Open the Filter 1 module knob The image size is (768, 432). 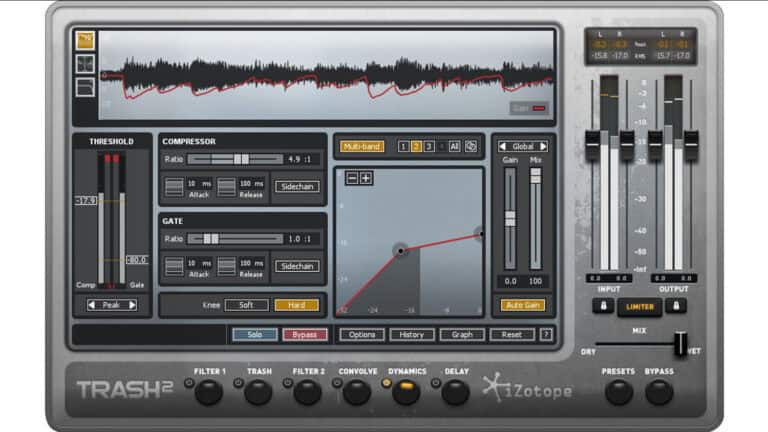click(209, 392)
